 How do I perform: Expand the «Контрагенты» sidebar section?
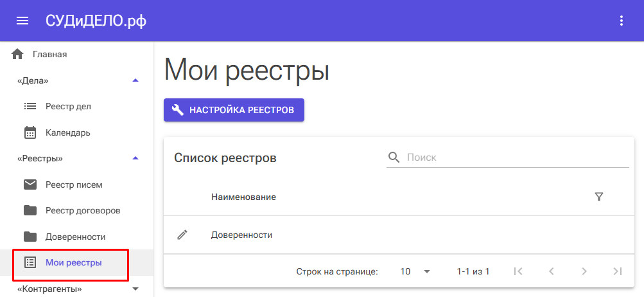click(x=135, y=289)
